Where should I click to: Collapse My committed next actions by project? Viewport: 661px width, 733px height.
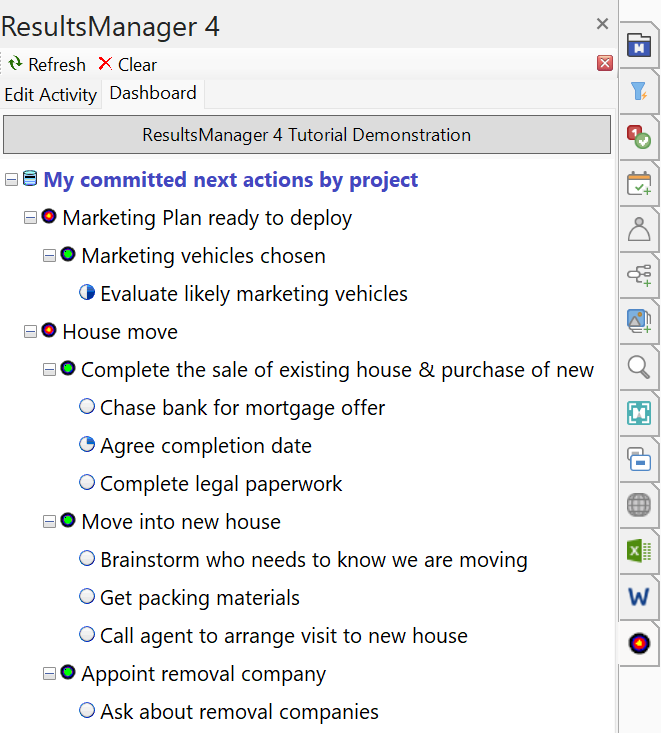coord(11,180)
